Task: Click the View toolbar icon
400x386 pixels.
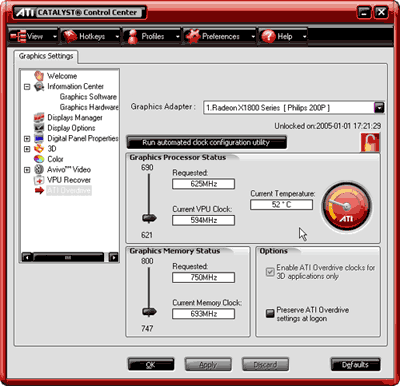Action: click(x=18, y=36)
